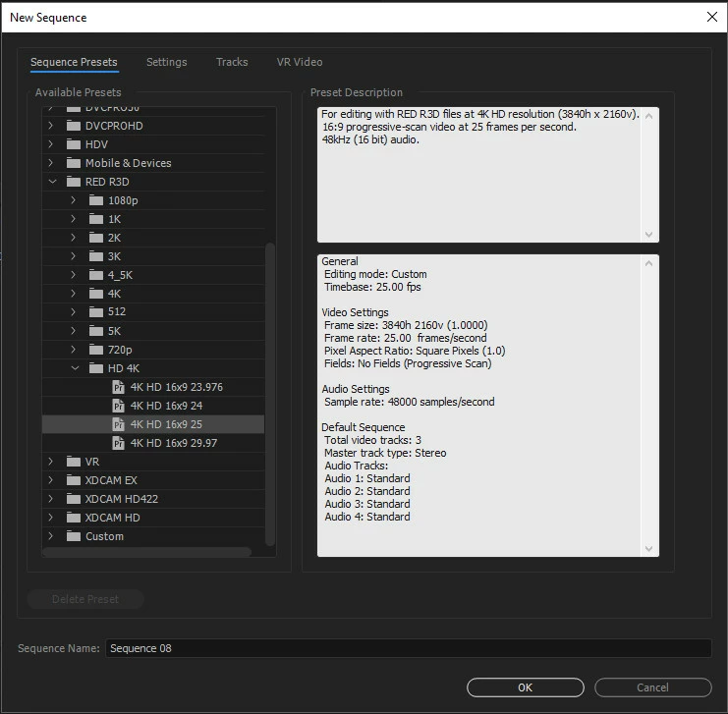Image resolution: width=728 pixels, height=714 pixels.
Task: Click the Custom folder icon
Action: (74, 535)
